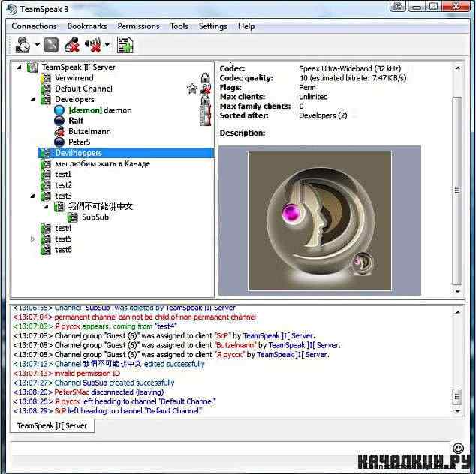Open the Help menu
This screenshot has width=476, height=474.
[x=246, y=26]
